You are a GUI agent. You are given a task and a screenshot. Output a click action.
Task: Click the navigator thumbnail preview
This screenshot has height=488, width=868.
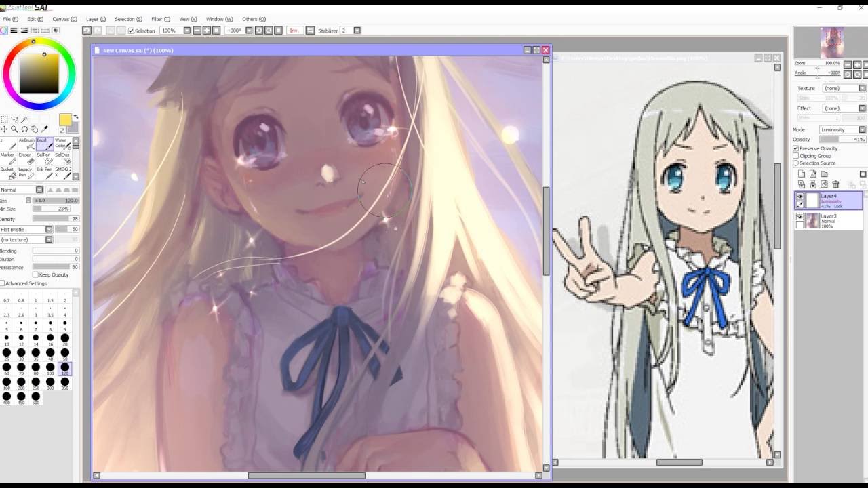click(831, 43)
